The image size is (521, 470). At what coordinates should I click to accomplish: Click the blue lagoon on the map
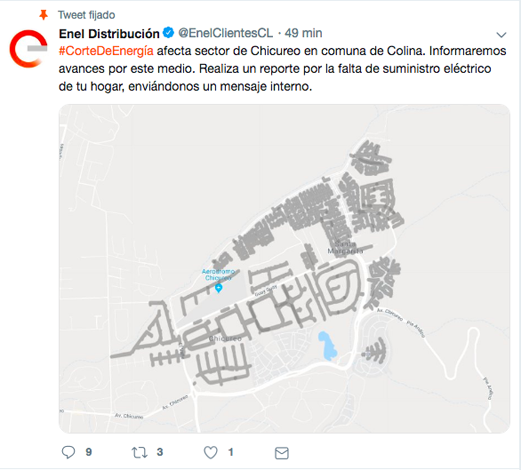[327, 346]
